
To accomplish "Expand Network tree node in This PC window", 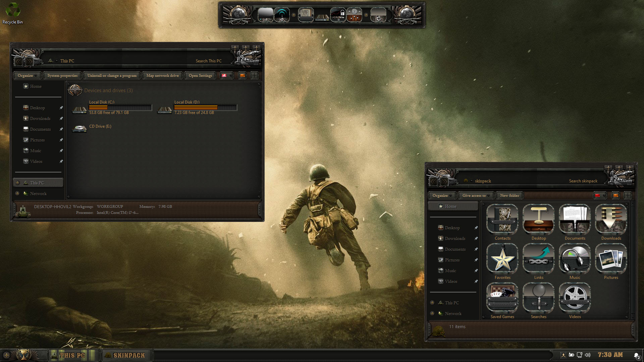I will tap(17, 193).
